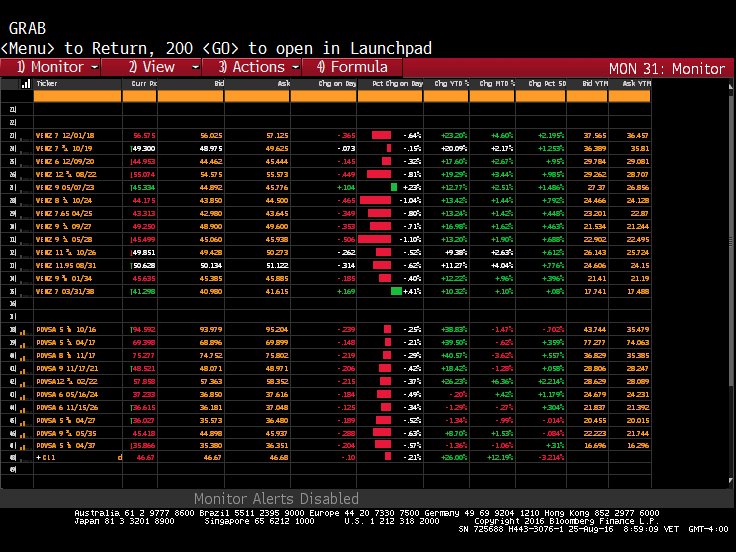Click the Bid YTM column header
The width and height of the screenshot is (736, 552).
point(595,84)
